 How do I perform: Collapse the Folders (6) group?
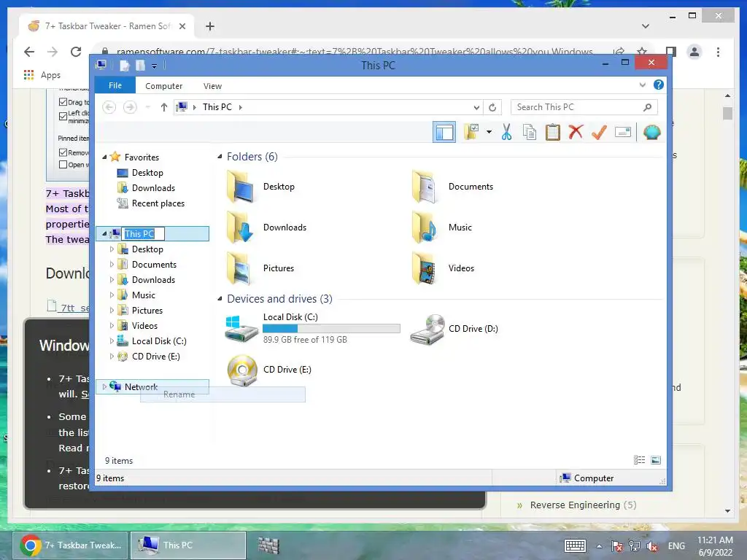pos(220,157)
